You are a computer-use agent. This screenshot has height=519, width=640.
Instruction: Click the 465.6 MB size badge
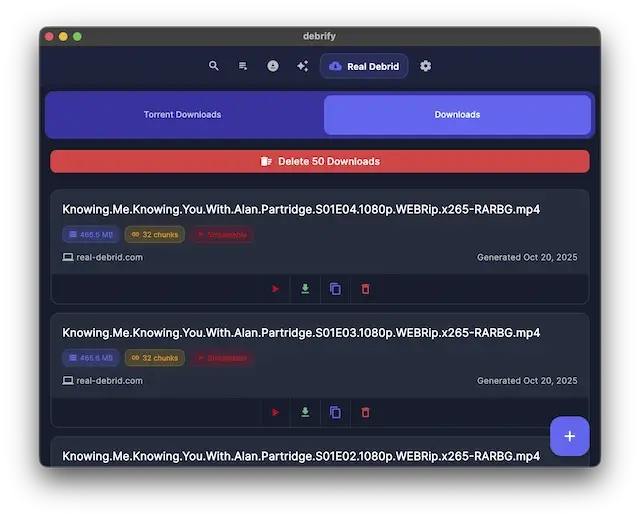tap(91, 358)
